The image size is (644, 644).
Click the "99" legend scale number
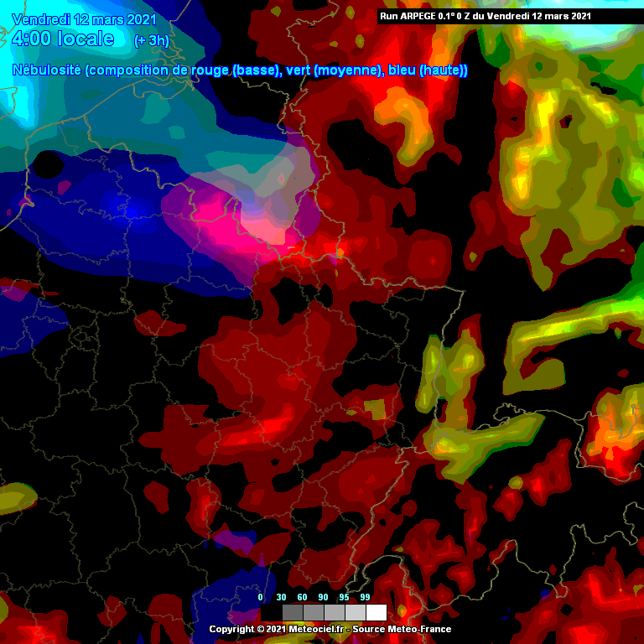[x=365, y=597]
